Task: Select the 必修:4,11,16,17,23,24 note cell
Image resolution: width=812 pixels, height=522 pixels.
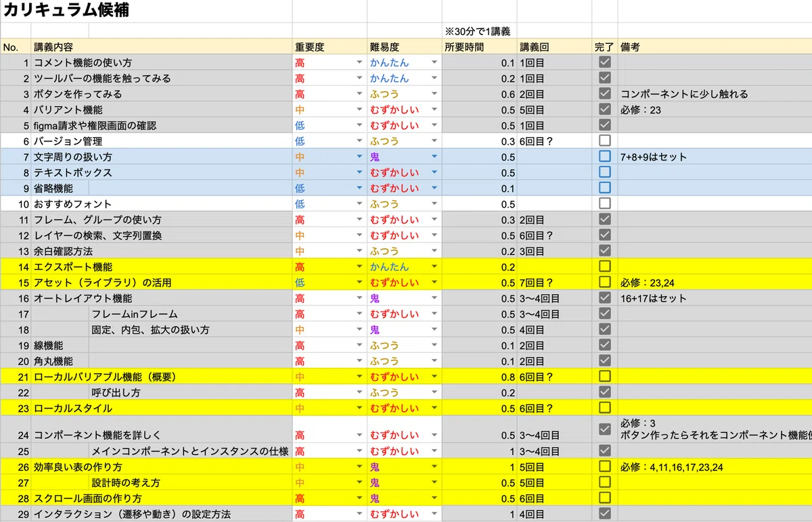Action: 715,467
